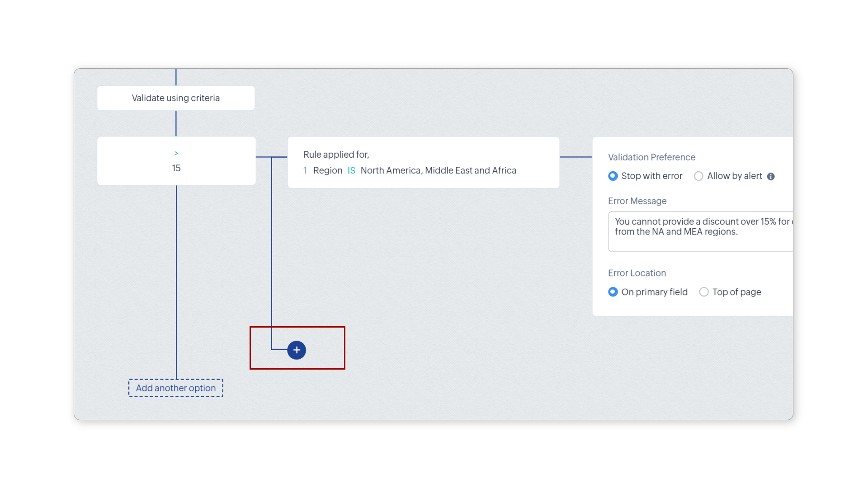
Task: Choose On primary field error location
Action: coord(613,292)
